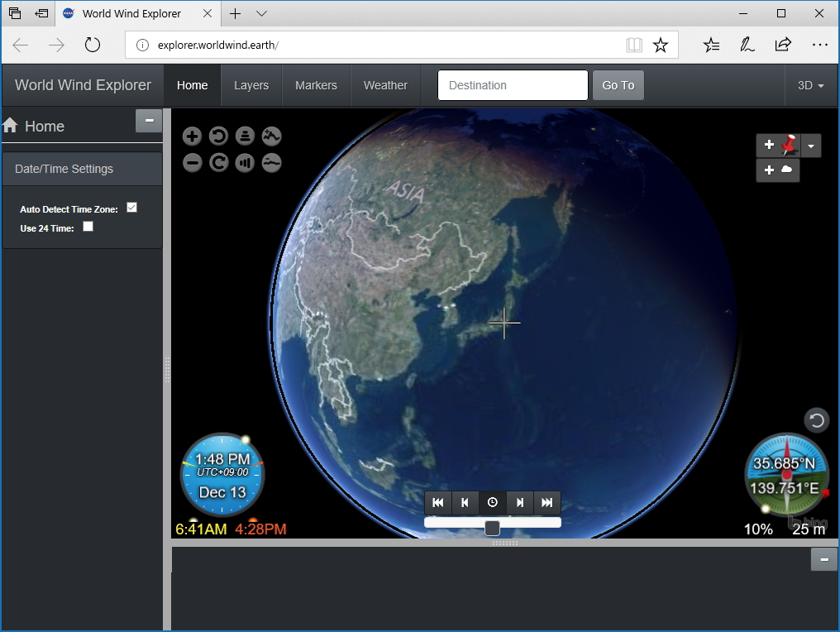The width and height of the screenshot is (840, 632).
Task: Add a weather scout cloud marker
Action: pos(778,170)
